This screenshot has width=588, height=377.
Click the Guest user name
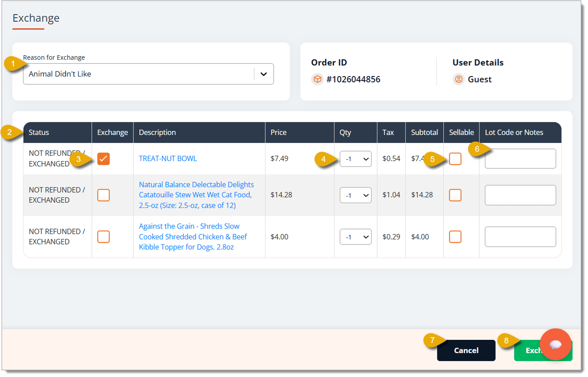click(480, 80)
